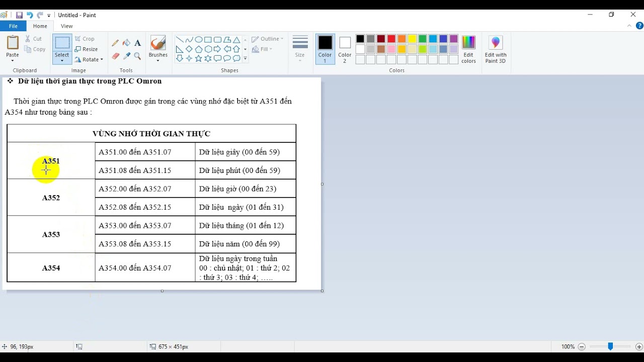
Task: Select the Magnifier tool
Action: point(137,56)
